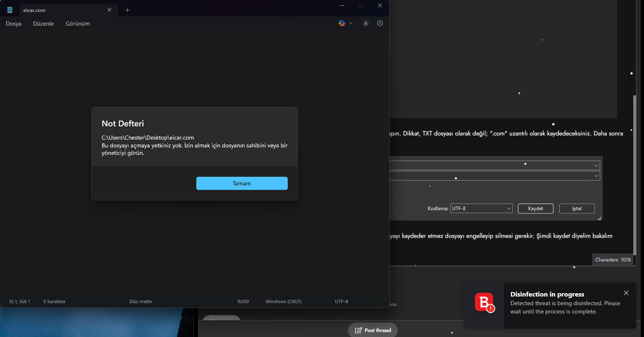Click the Bitdefender icon in notification
Image resolution: width=644 pixels, height=337 pixels.
(484, 303)
